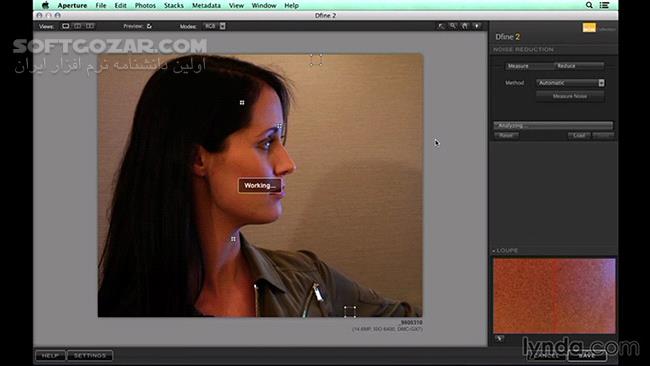
Task: Toggle the Preview checkbox
Action: [149, 26]
